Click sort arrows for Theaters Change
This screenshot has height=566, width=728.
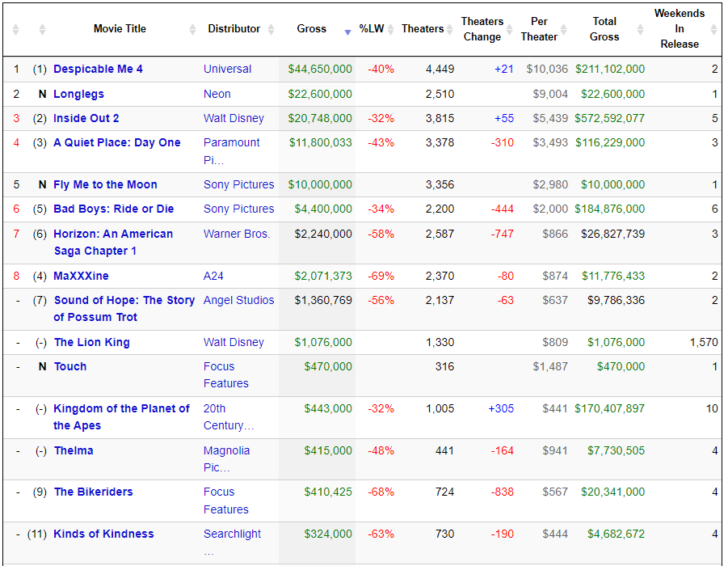509,29
